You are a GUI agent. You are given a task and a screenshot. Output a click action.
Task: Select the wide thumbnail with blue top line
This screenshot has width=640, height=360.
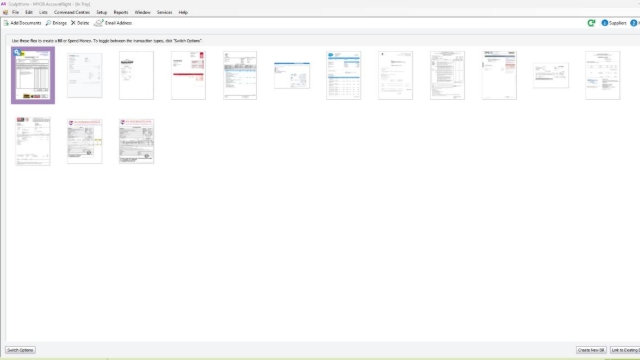pyautogui.click(x=292, y=76)
